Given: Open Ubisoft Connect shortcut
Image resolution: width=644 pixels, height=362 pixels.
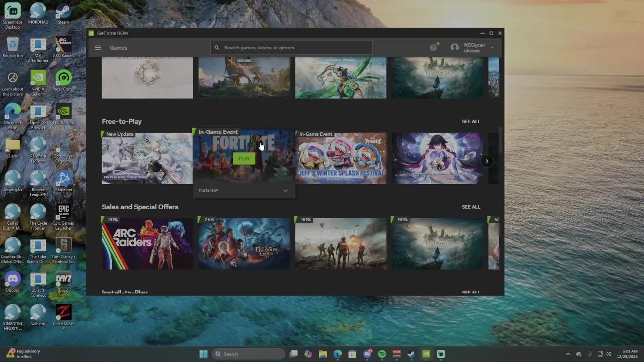Looking at the screenshot, I should pyautogui.click(x=38, y=284).
